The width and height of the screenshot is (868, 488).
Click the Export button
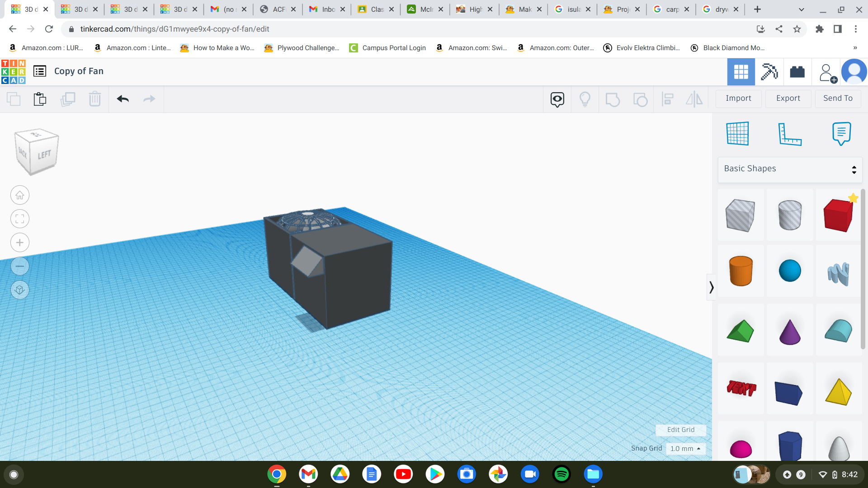tap(788, 99)
